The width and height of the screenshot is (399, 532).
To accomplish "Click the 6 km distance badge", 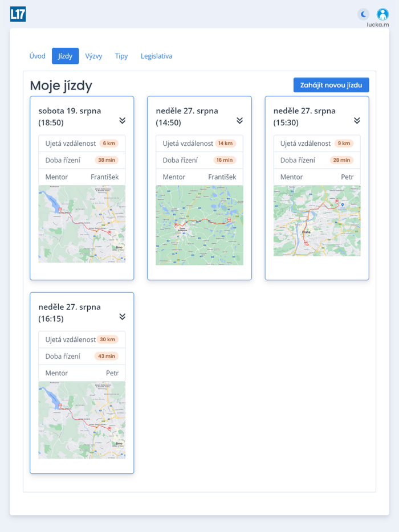I will tap(109, 143).
